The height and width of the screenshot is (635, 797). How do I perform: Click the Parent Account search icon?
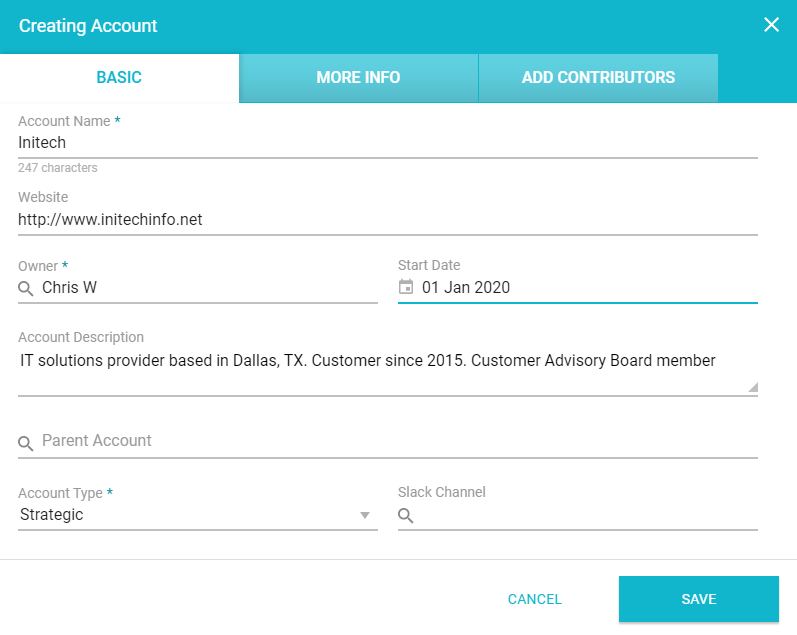[x=27, y=442]
